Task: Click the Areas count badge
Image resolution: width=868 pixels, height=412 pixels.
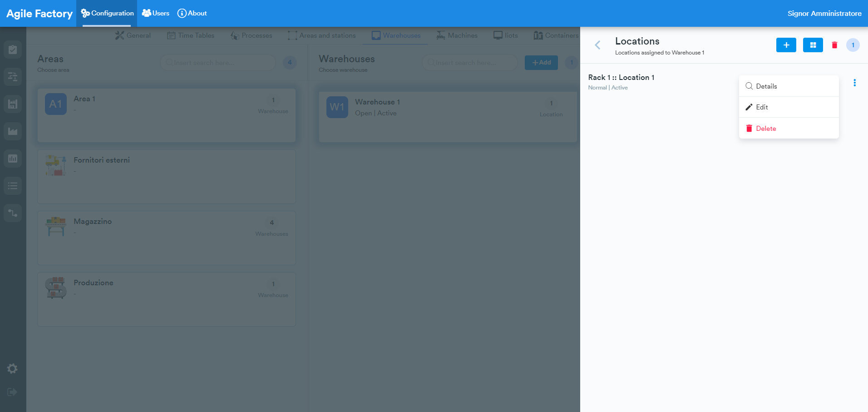Action: 290,63
